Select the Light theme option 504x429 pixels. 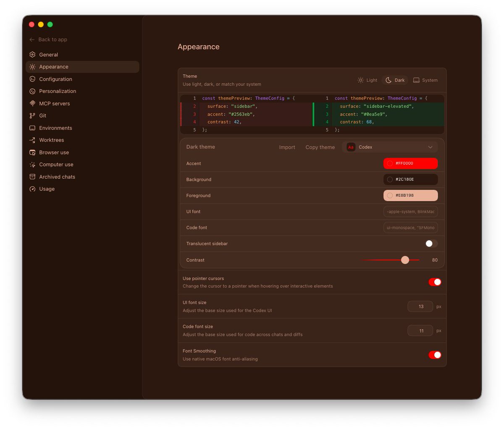click(367, 80)
